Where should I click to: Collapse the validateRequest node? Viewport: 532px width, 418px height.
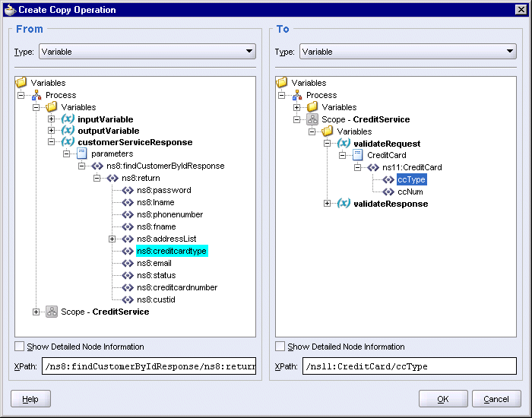[327, 144]
